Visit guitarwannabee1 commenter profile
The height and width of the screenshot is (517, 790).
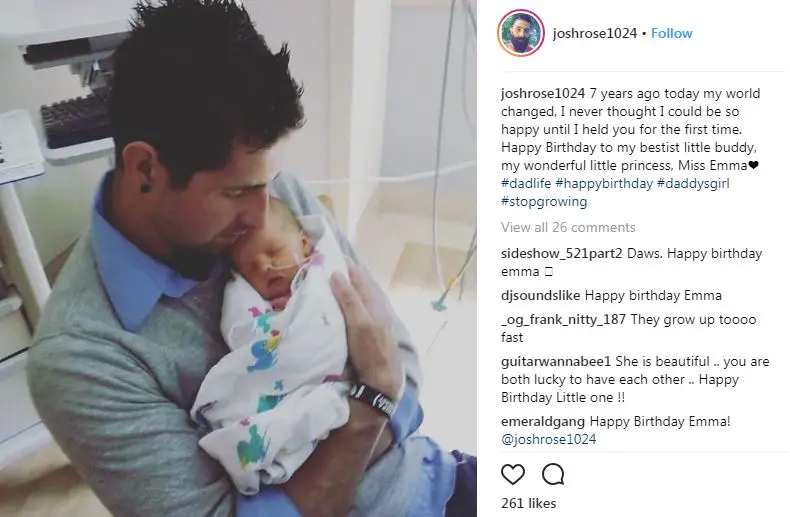[556, 361]
